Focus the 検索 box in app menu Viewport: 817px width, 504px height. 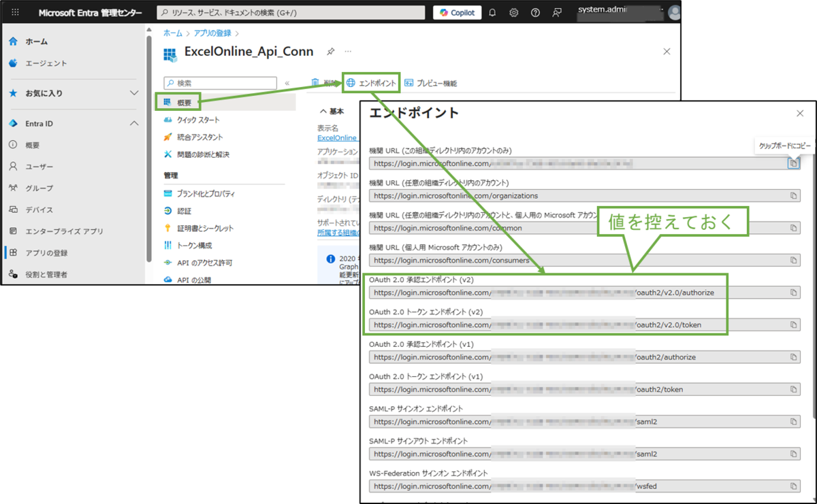tap(220, 83)
